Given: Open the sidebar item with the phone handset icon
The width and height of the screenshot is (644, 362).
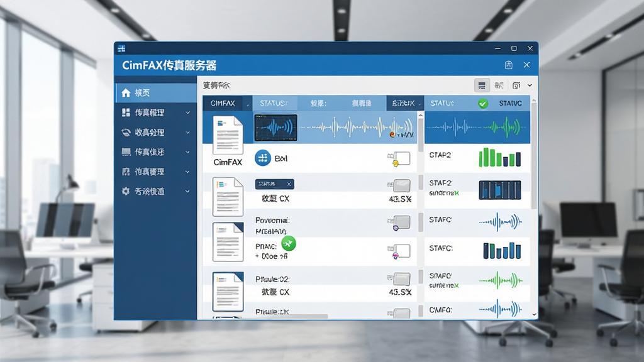Looking at the screenshot, I should point(157,132).
